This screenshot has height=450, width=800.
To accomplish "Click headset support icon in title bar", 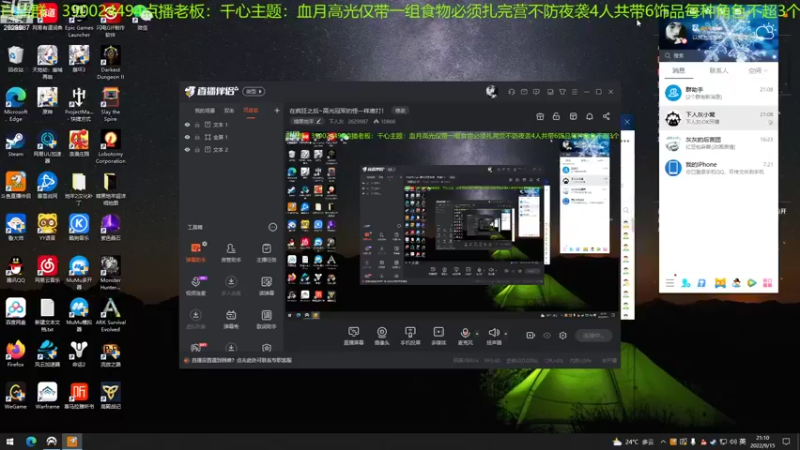I will click(511, 92).
